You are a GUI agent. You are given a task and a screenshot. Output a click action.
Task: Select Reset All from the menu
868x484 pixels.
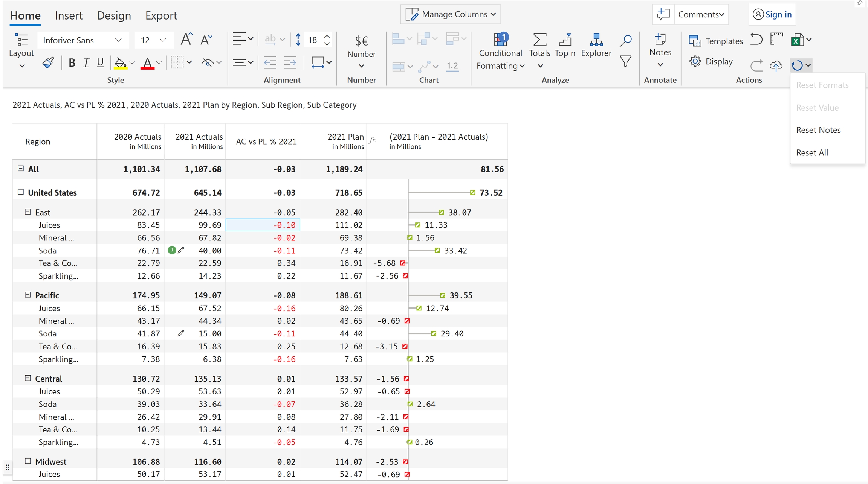(x=812, y=152)
